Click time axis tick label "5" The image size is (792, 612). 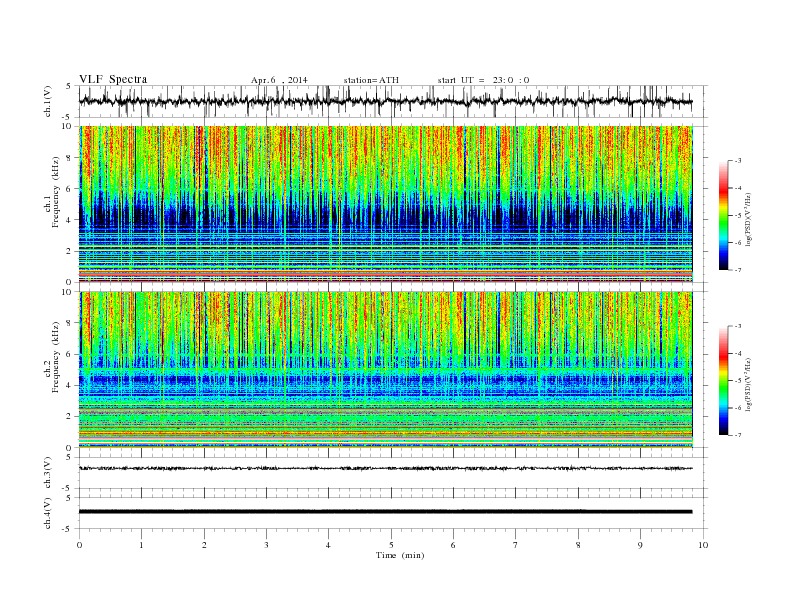click(391, 545)
